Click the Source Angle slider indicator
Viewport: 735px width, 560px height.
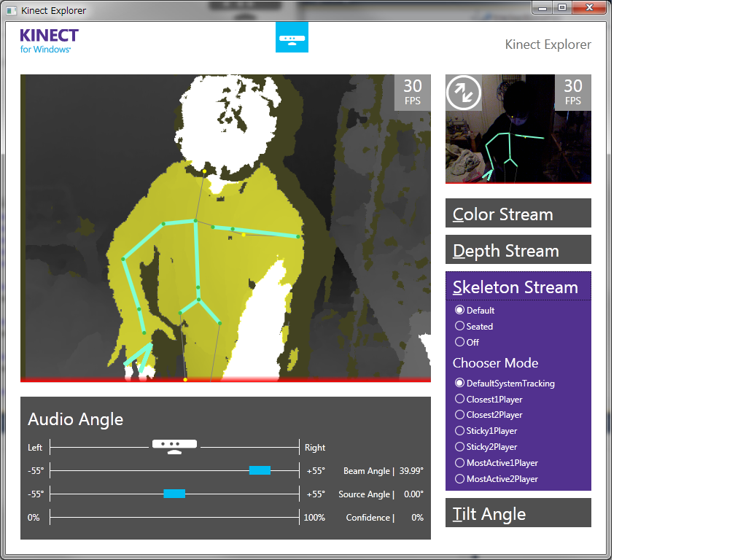click(174, 494)
